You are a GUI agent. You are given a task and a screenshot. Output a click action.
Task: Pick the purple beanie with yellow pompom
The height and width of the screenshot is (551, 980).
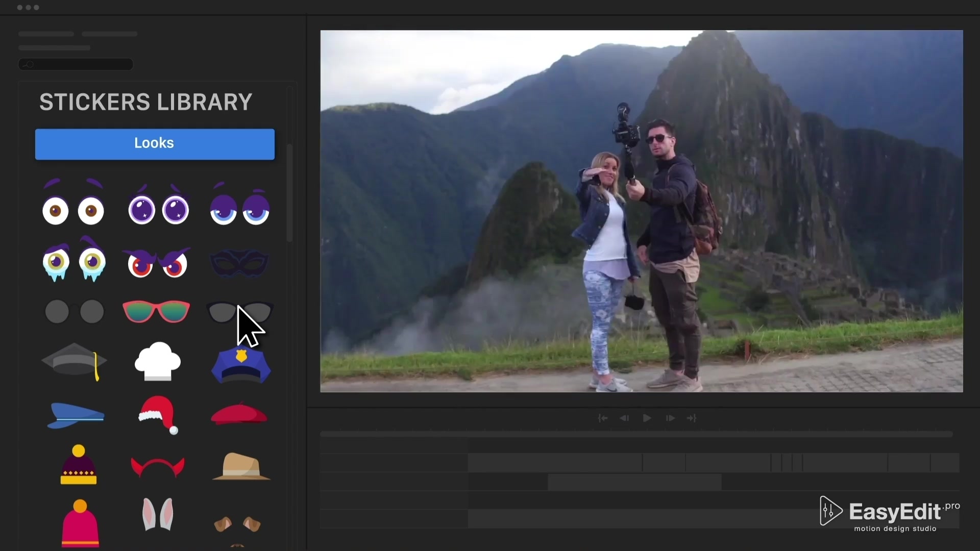click(79, 464)
